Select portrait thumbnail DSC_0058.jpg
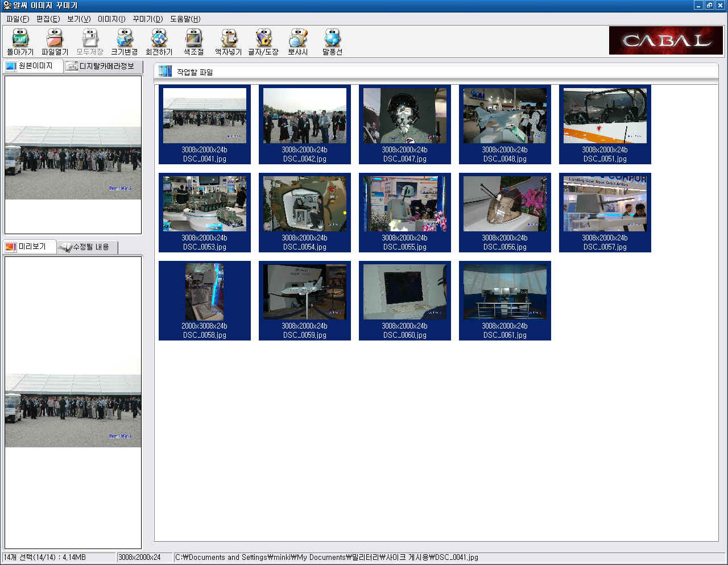This screenshot has height=565, width=728. click(x=205, y=301)
